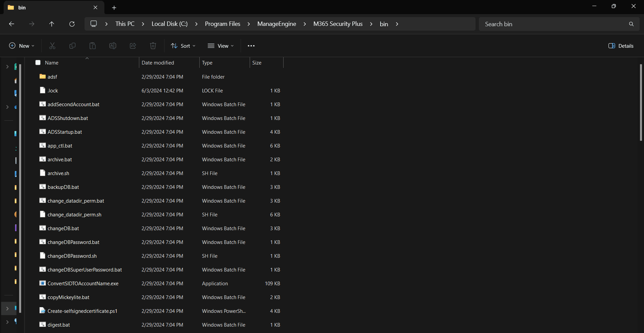
Task: Navigate to M365 Security Plus breadcrumb
Action: click(x=338, y=24)
